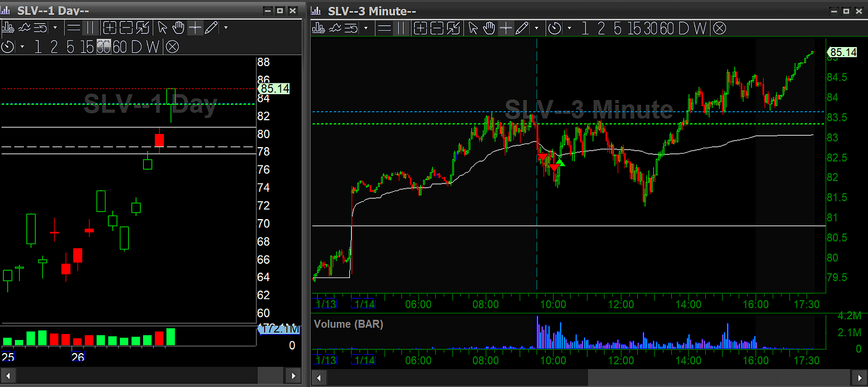Screen dimensions: 868x387
Task: Zoom out on the SLV 1 Day chart
Action: (x=126, y=27)
